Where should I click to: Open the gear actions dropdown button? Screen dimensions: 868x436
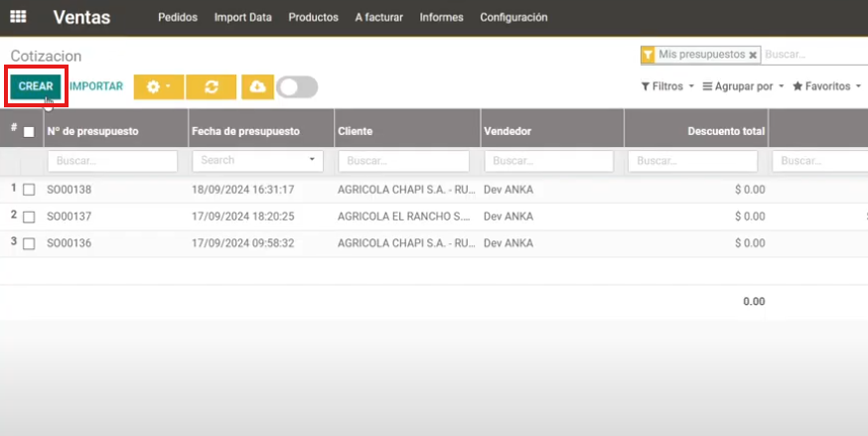(x=158, y=86)
